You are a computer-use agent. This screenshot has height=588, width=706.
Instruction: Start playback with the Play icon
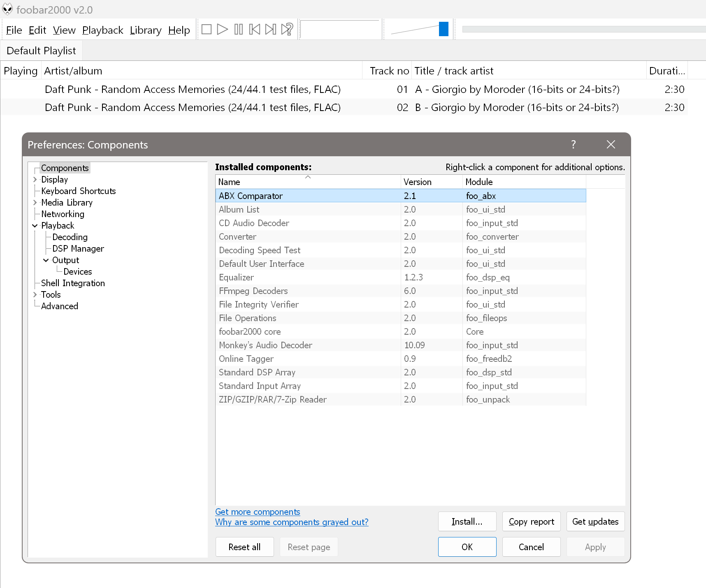pyautogui.click(x=223, y=29)
